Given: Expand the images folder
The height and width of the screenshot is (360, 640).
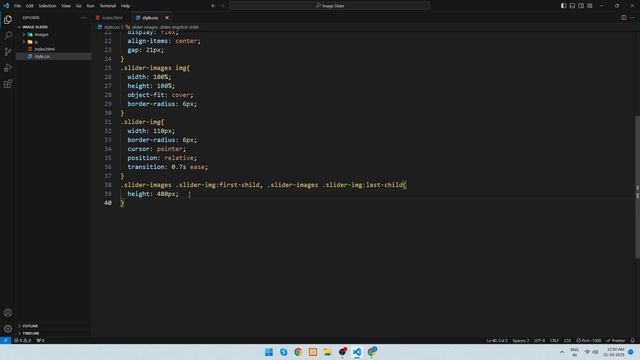Looking at the screenshot, I should tap(41, 34).
